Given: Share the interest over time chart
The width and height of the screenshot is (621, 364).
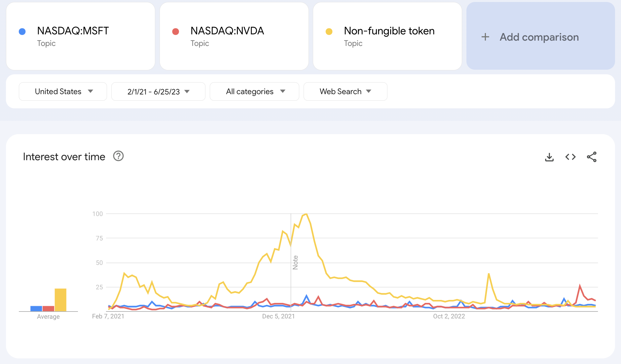Looking at the screenshot, I should [x=592, y=157].
